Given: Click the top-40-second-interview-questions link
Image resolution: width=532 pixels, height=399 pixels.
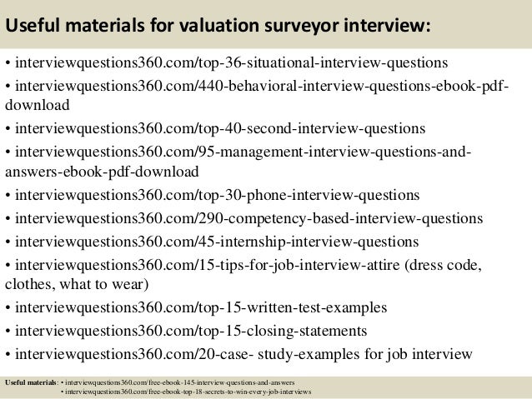Looking at the screenshot, I should pos(220,129).
